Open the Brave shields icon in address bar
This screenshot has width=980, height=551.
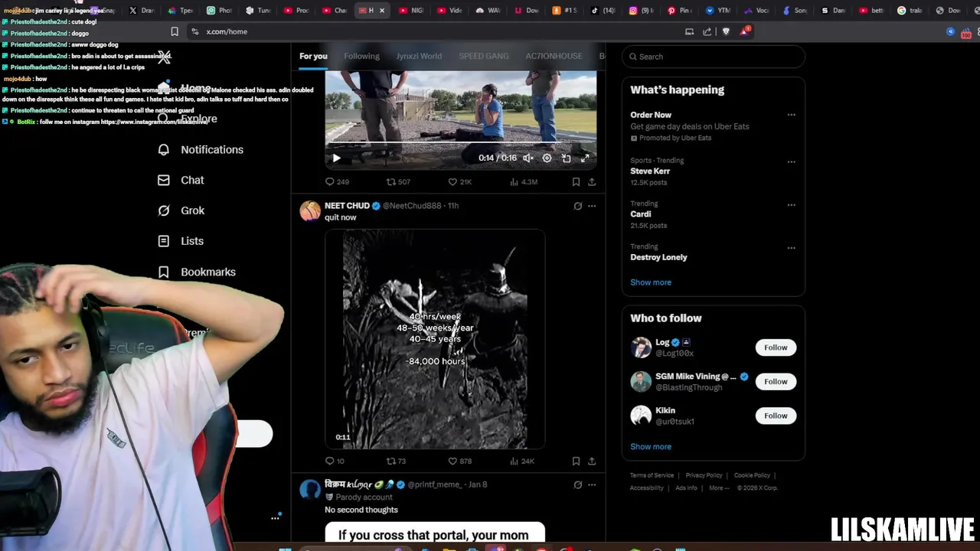[x=726, y=31]
